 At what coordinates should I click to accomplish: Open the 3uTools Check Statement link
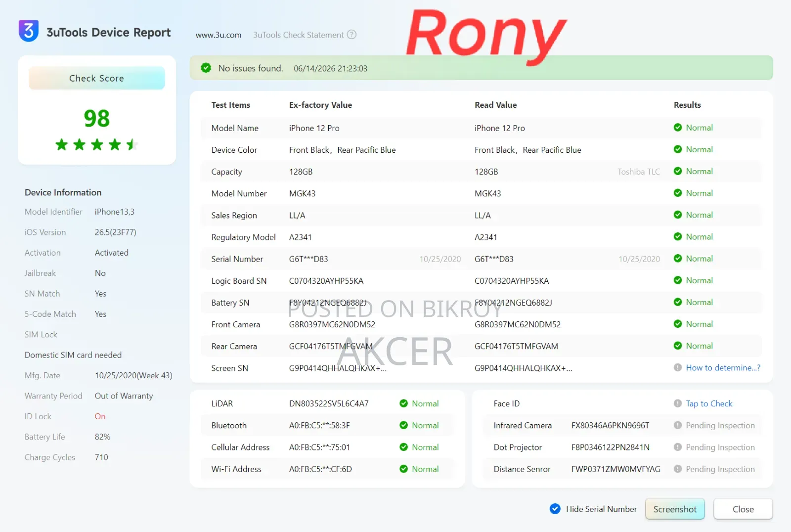[x=298, y=35]
